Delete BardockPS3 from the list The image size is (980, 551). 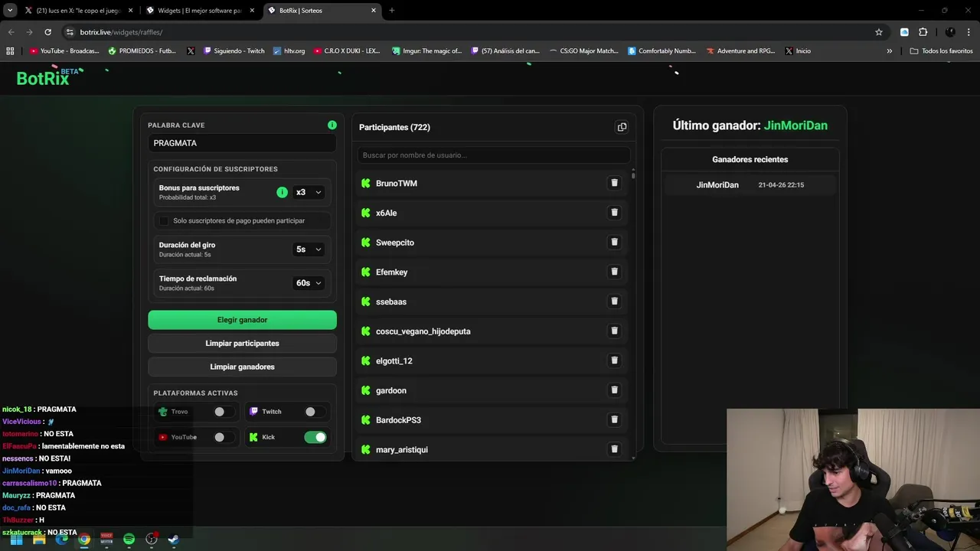tap(614, 419)
